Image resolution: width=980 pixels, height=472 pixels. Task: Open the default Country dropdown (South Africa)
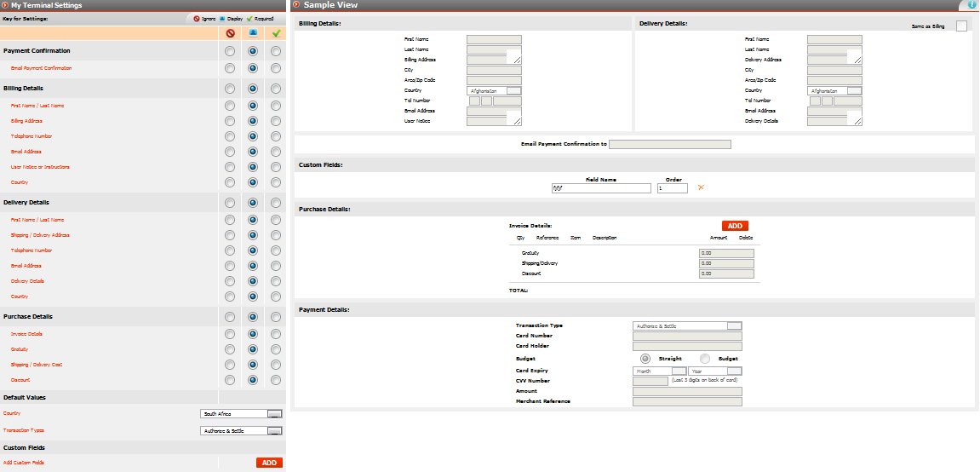tap(241, 414)
